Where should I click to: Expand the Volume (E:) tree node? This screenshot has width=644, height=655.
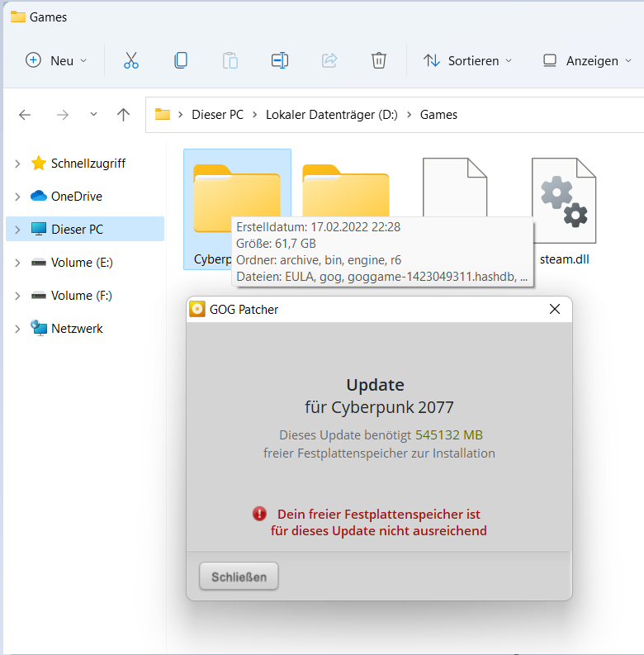(x=17, y=263)
